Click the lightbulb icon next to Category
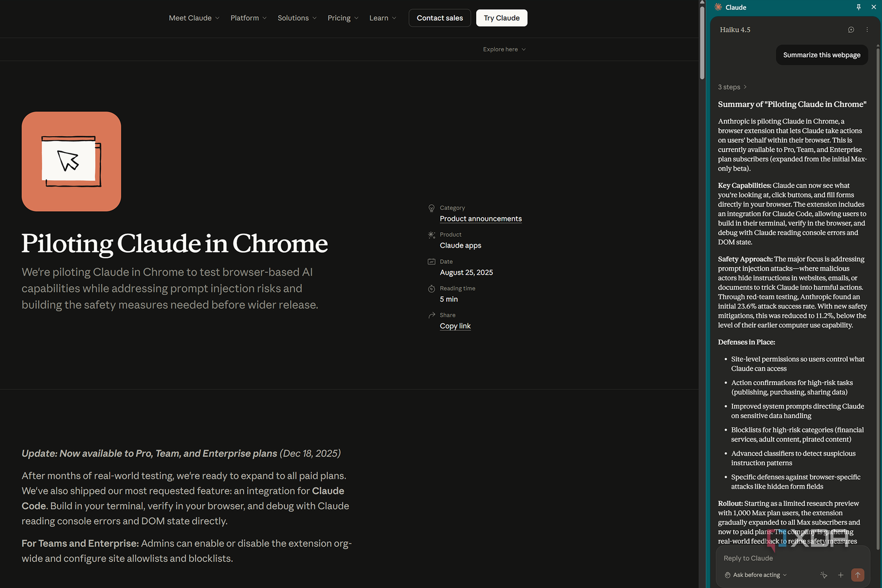This screenshot has height=588, width=882. pyautogui.click(x=431, y=208)
